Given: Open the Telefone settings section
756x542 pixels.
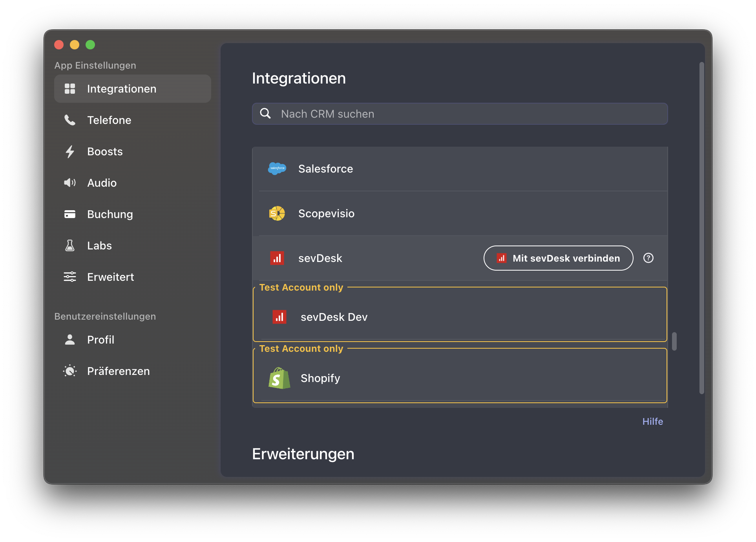Looking at the screenshot, I should [x=109, y=120].
